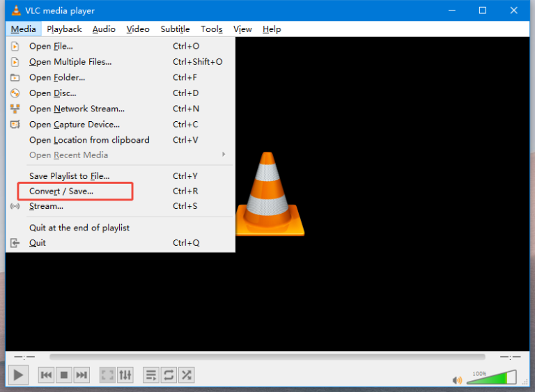Screen dimensions: 535x392
Task: Open the Video menu
Action: (138, 29)
